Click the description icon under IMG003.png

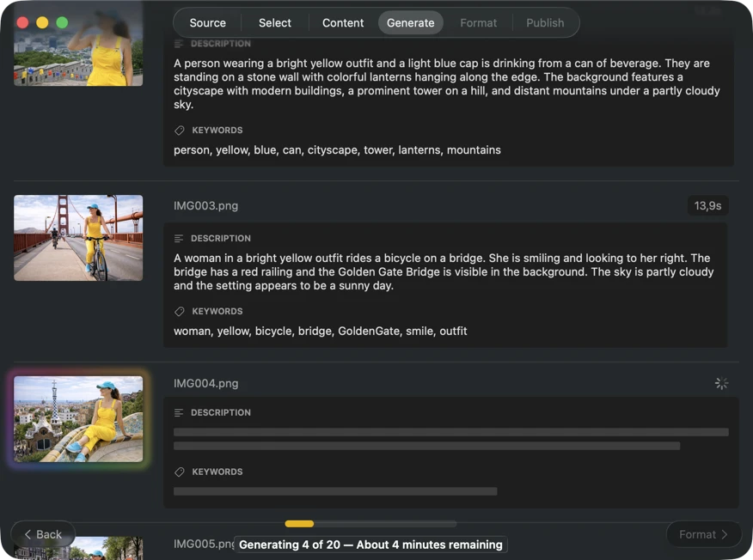(x=179, y=239)
